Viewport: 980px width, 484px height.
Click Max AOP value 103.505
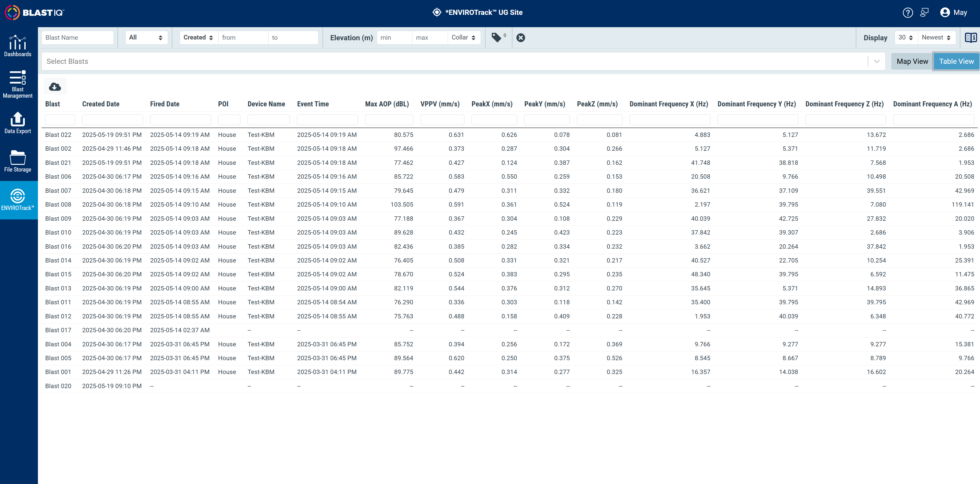coord(402,205)
